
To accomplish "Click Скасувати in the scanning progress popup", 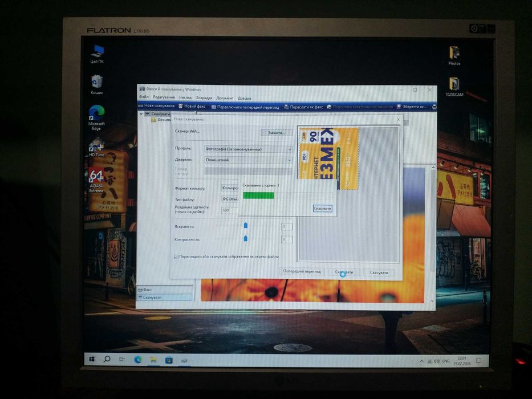I will [x=322, y=208].
